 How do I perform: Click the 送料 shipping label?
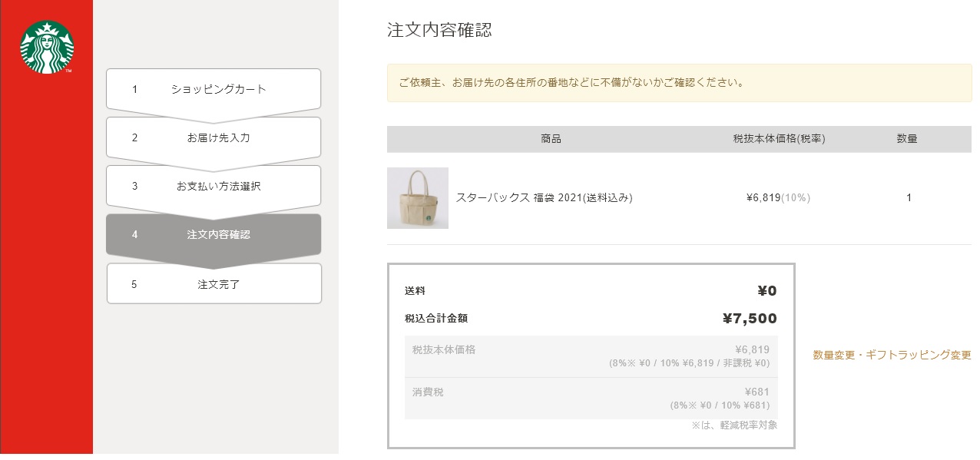[x=415, y=291]
